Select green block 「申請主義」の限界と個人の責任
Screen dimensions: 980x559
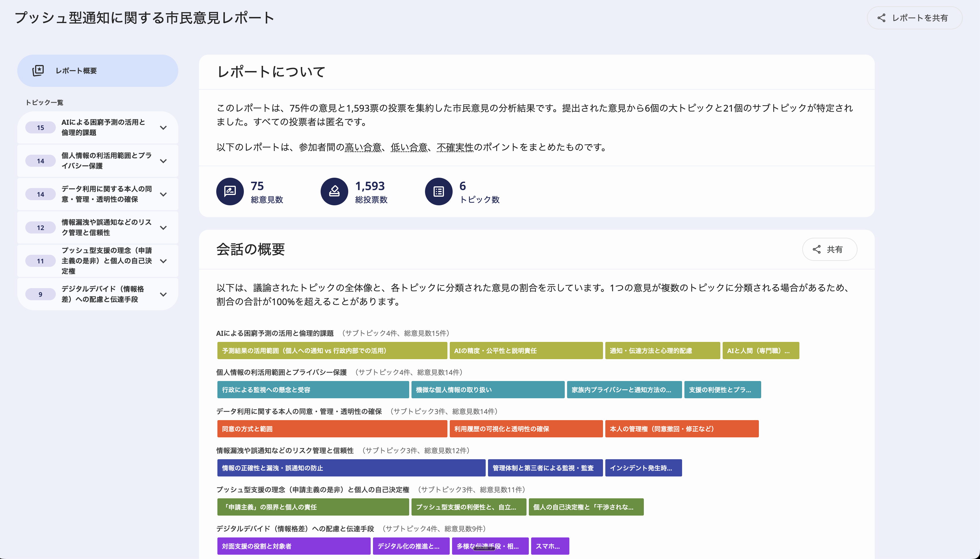pos(313,507)
